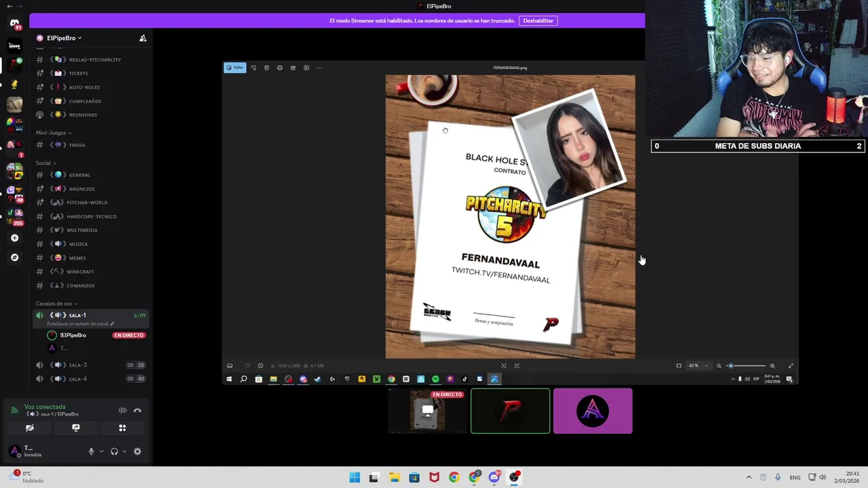Collapse the Social category
Viewport: 868px width, 488px height.
tap(46, 163)
